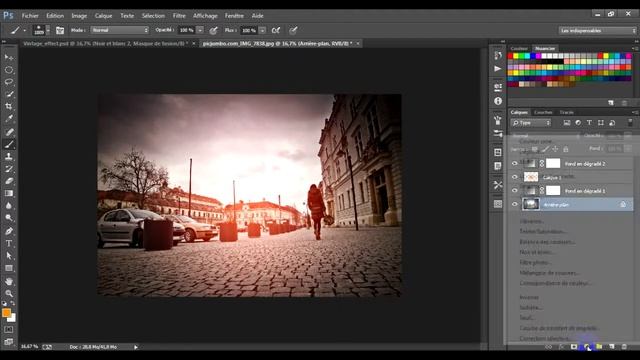Image resolution: width=640 pixels, height=360 pixels.
Task: Select the History Brush tool
Action: 9,169
